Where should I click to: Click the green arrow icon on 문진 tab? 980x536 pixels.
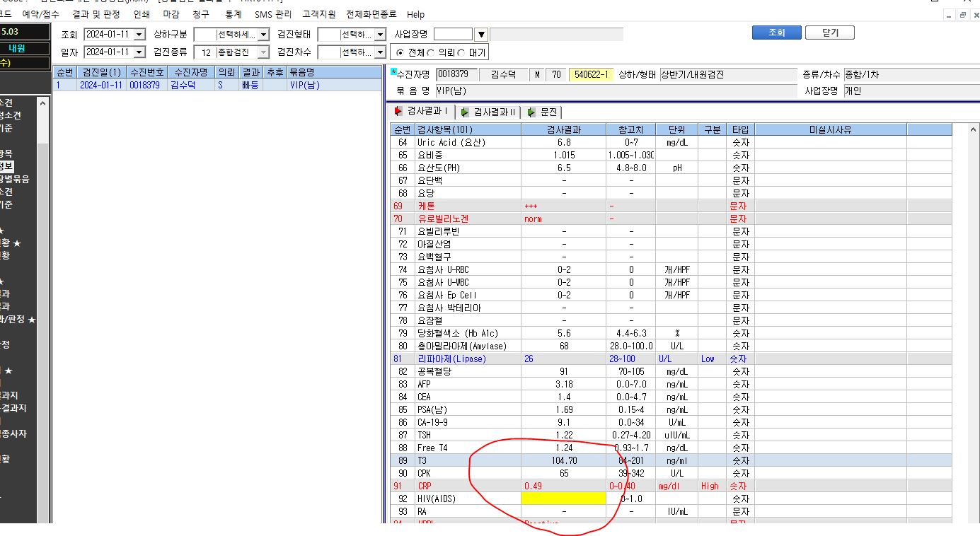pos(531,112)
